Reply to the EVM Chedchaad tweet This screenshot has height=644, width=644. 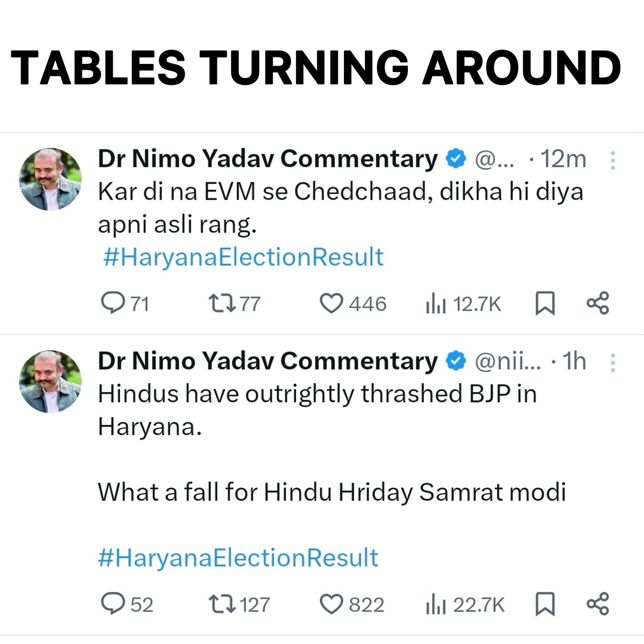(x=113, y=303)
